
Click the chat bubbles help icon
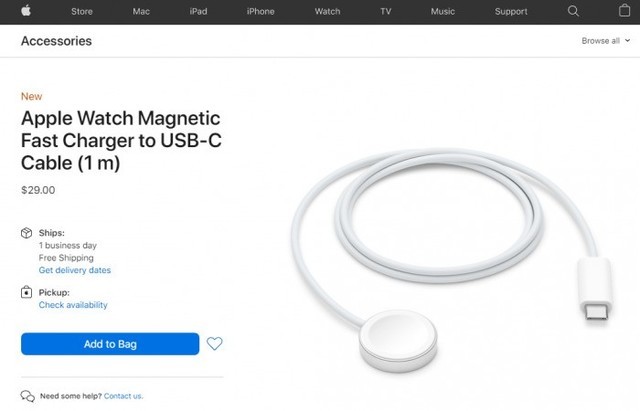point(28,396)
